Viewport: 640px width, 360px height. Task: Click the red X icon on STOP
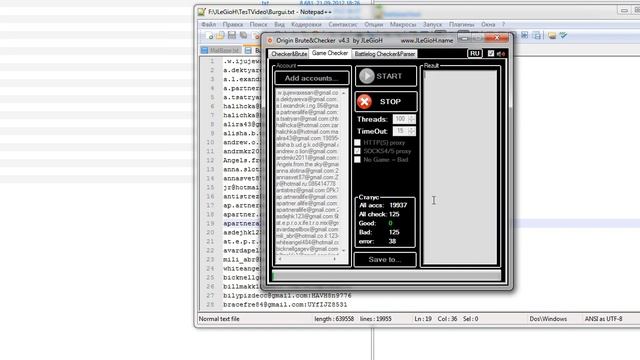(x=364, y=102)
